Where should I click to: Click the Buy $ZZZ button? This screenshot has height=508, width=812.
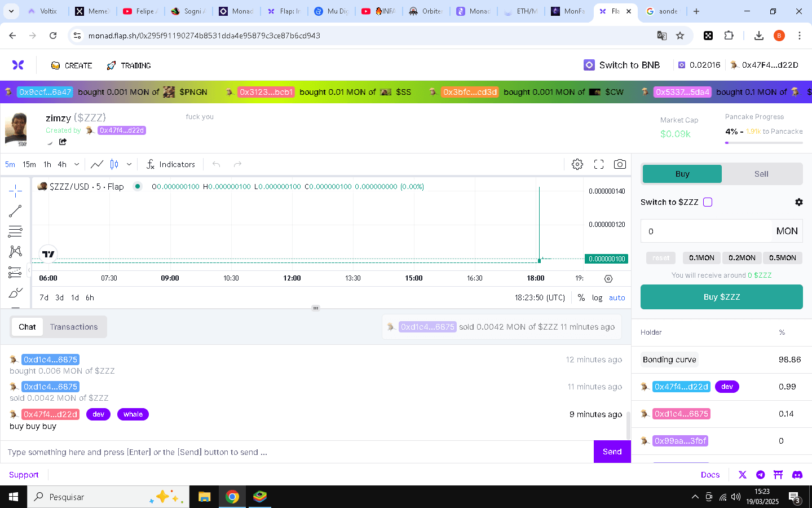(x=721, y=297)
